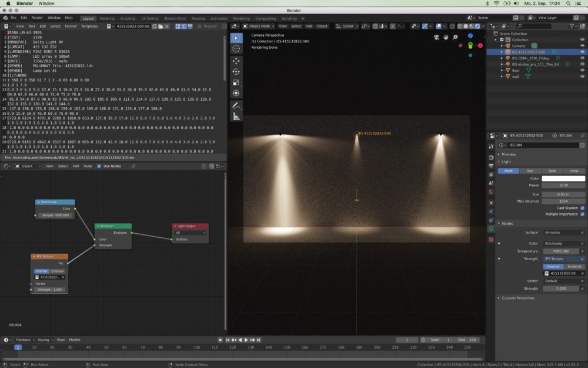Screen dimensions: 588x368
Task: Open the Object properties tab
Action: click(x=491, y=203)
